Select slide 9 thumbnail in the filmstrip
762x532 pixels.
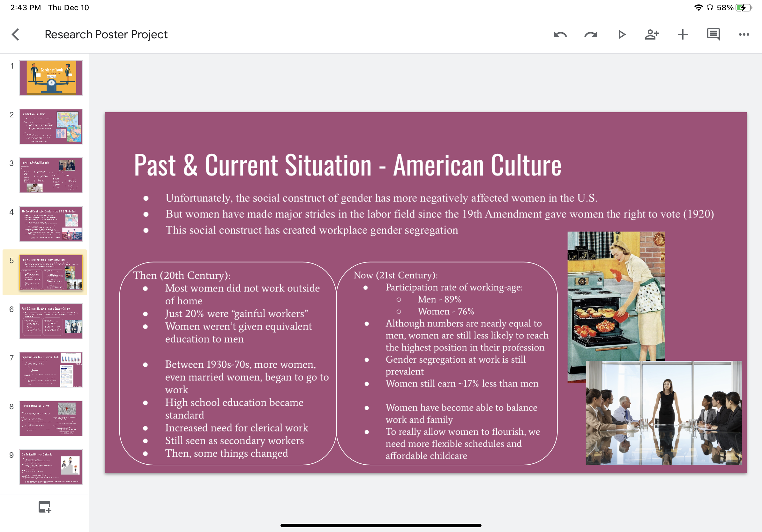tap(51, 467)
